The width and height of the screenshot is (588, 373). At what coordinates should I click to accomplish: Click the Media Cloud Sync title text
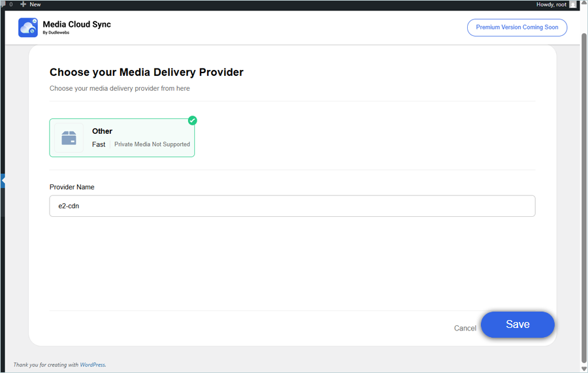click(x=76, y=24)
